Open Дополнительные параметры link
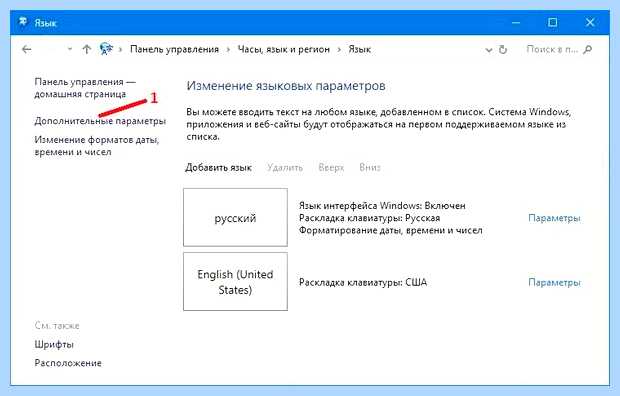Screen dimensions: 620x396 click(x=100, y=121)
